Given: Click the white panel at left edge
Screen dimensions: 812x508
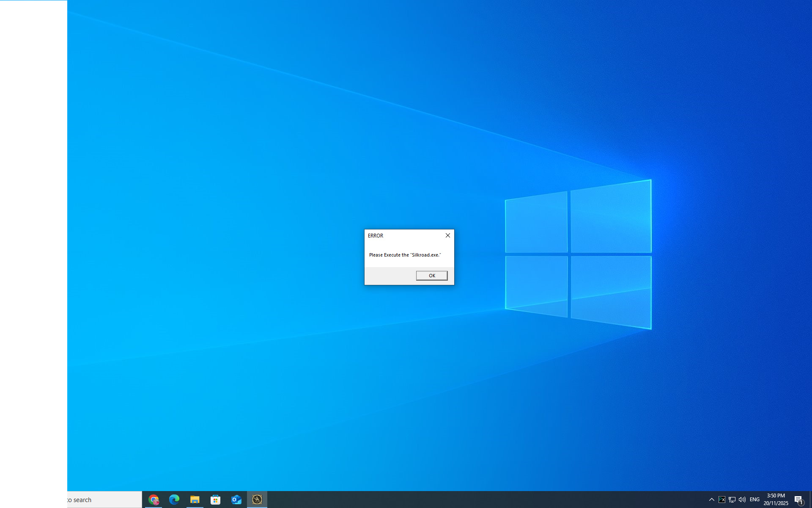Looking at the screenshot, I should coord(33,246).
